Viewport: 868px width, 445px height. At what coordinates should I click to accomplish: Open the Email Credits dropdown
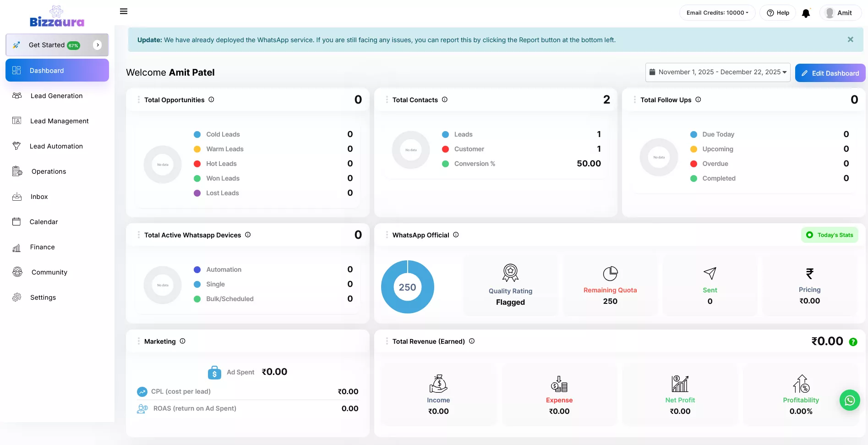coord(717,13)
